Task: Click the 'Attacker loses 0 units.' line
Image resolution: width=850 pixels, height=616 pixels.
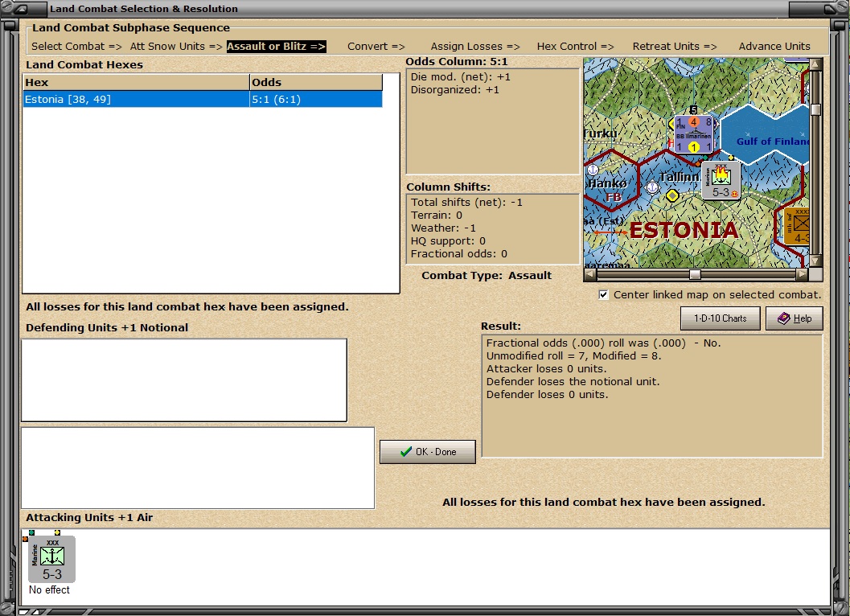Action: coord(547,369)
